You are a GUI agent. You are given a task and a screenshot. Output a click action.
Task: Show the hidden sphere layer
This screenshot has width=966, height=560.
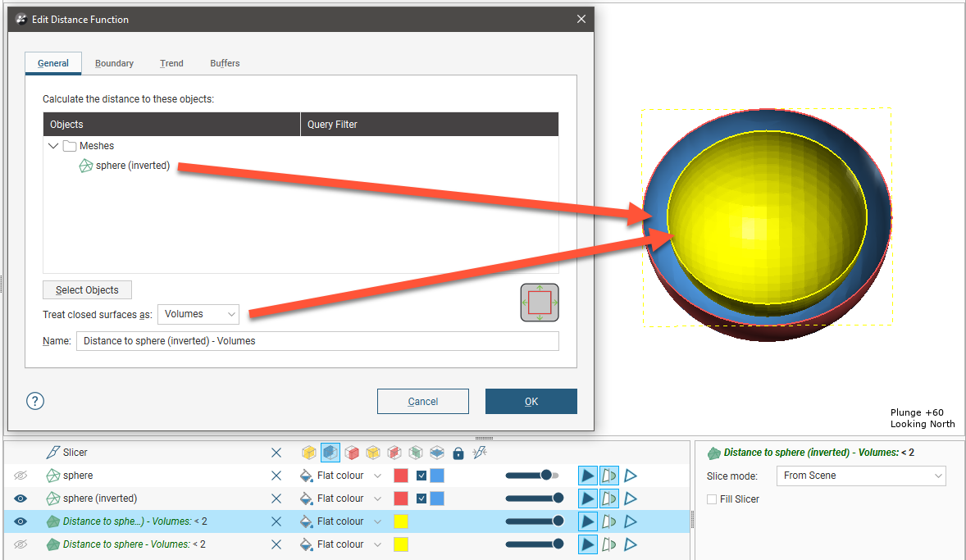pyautogui.click(x=21, y=476)
